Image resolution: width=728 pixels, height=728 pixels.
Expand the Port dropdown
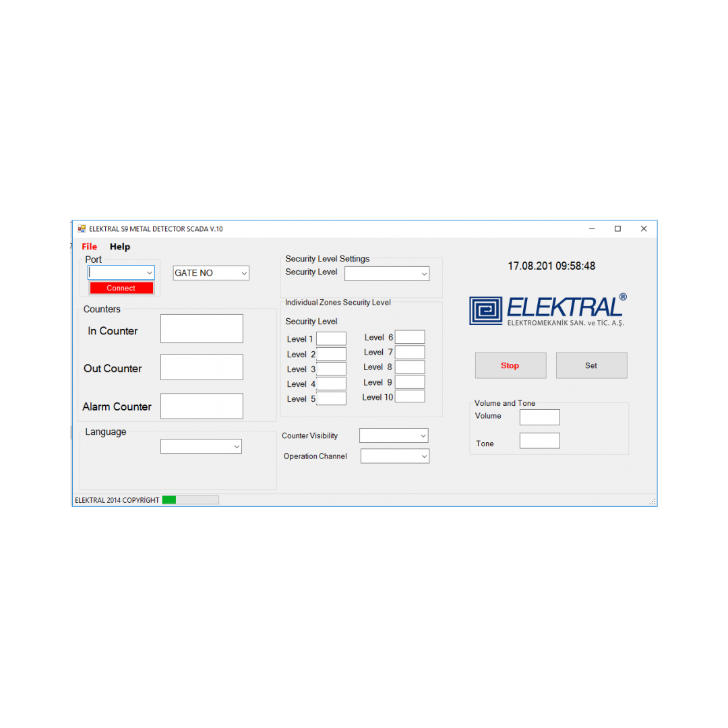point(121,272)
